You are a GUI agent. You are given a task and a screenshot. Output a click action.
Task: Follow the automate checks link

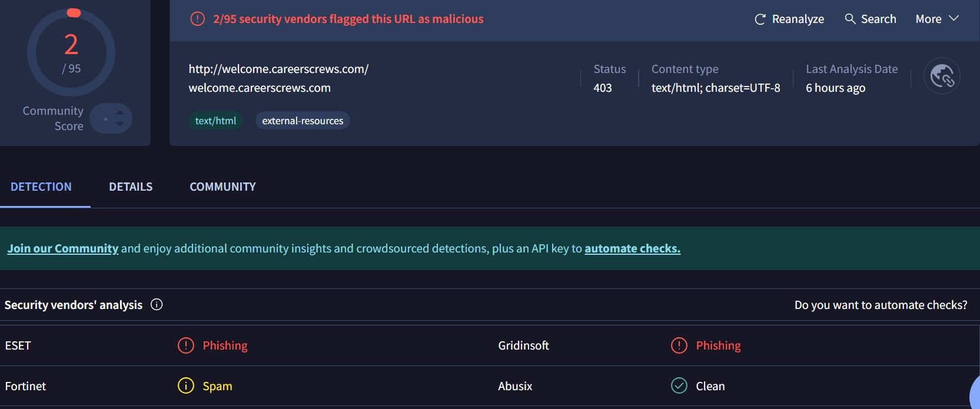click(632, 248)
